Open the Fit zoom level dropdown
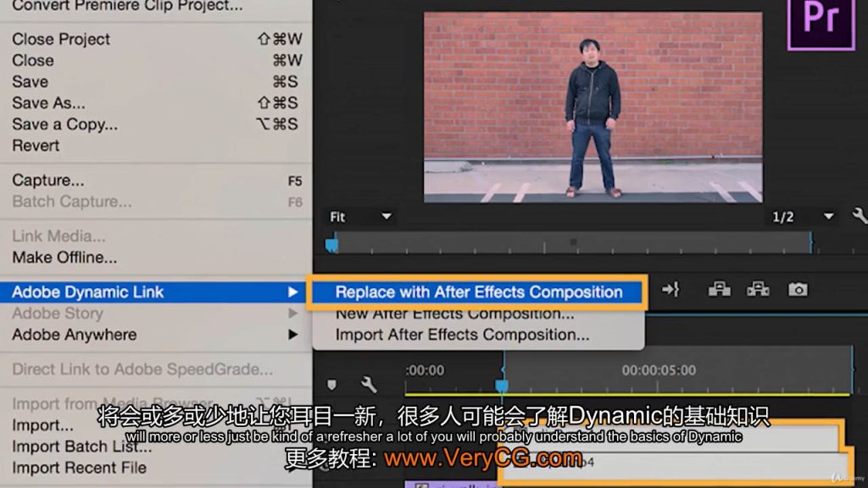Viewport: 868px width, 488px height. coord(359,217)
